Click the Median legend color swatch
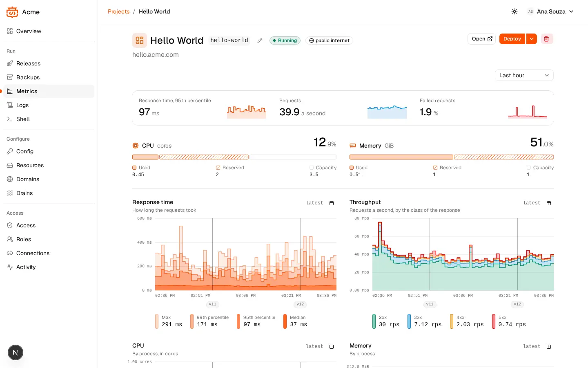 click(x=285, y=321)
